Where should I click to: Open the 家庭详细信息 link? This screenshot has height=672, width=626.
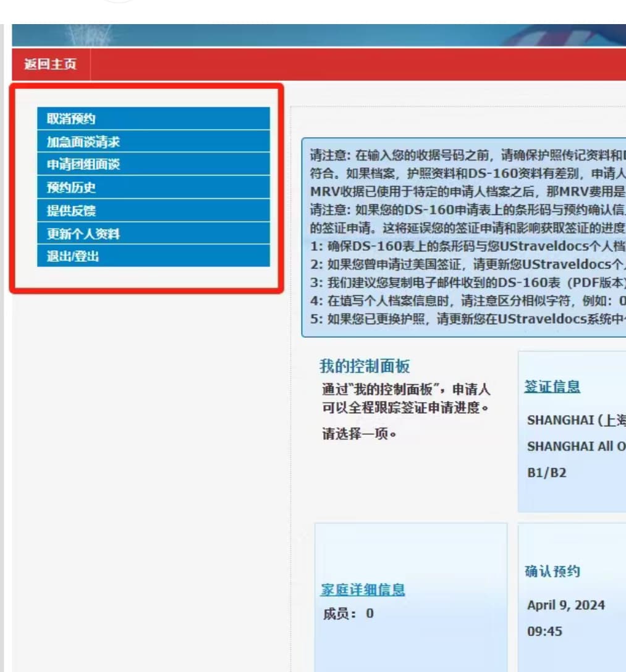[362, 589]
